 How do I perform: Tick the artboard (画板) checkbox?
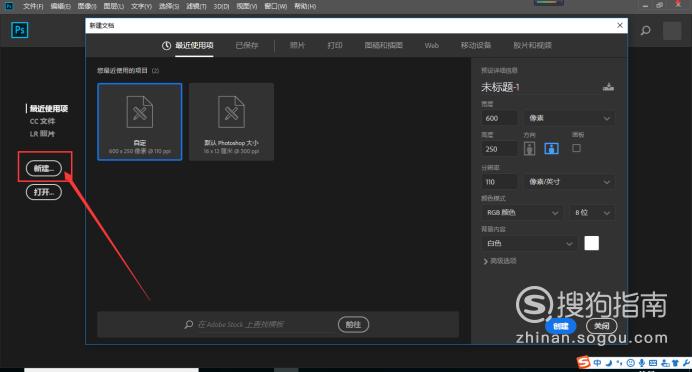coord(576,148)
